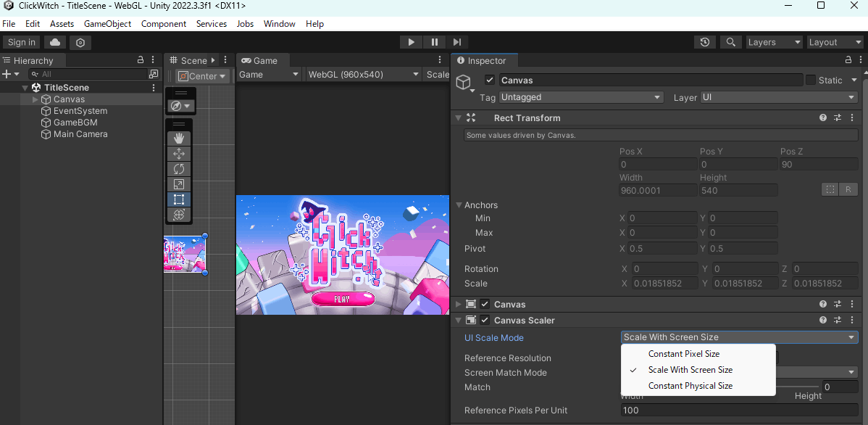This screenshot has width=868, height=425.
Task: Select the Rect tool
Action: pyautogui.click(x=179, y=199)
